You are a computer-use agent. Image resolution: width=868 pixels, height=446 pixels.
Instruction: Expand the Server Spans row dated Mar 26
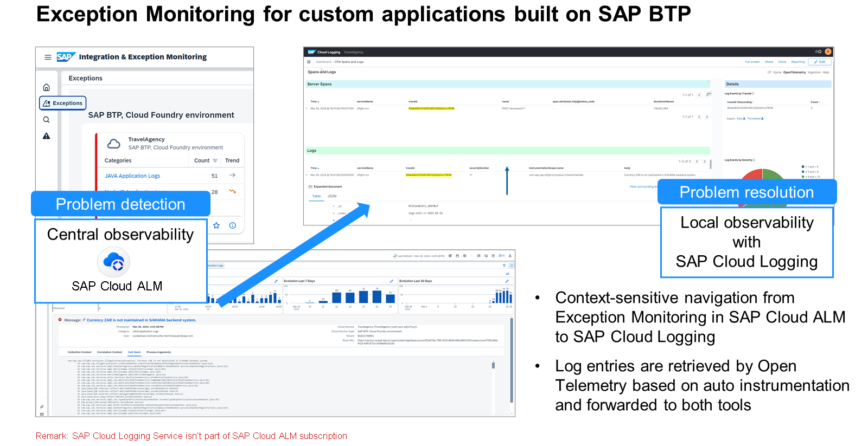coord(307,108)
